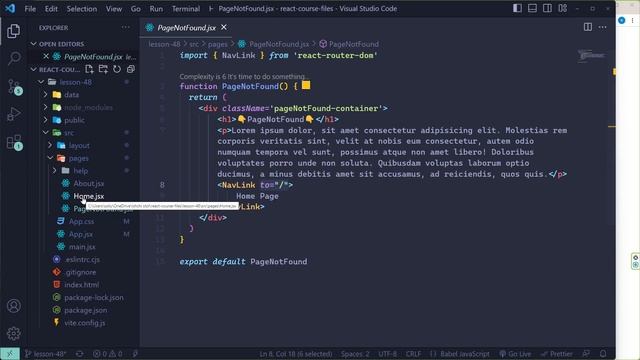Open Home.jsx in the file tree
The image size is (640, 360).
tap(89, 196)
